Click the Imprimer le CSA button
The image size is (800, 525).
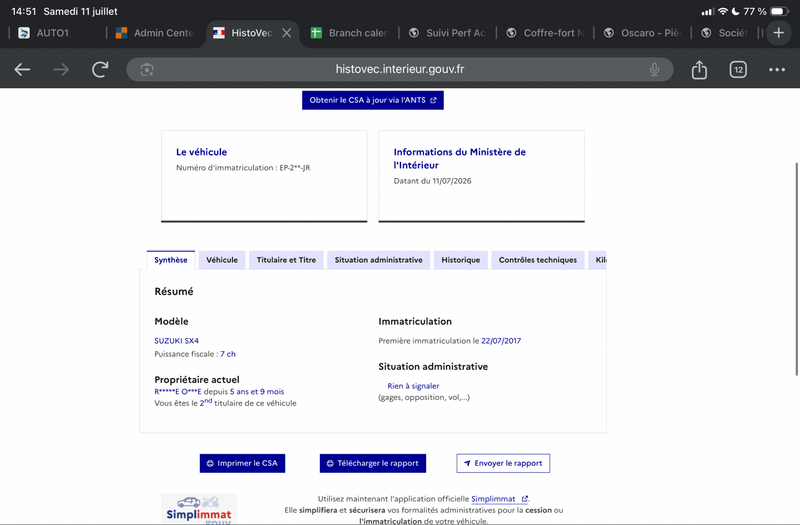tap(242, 463)
